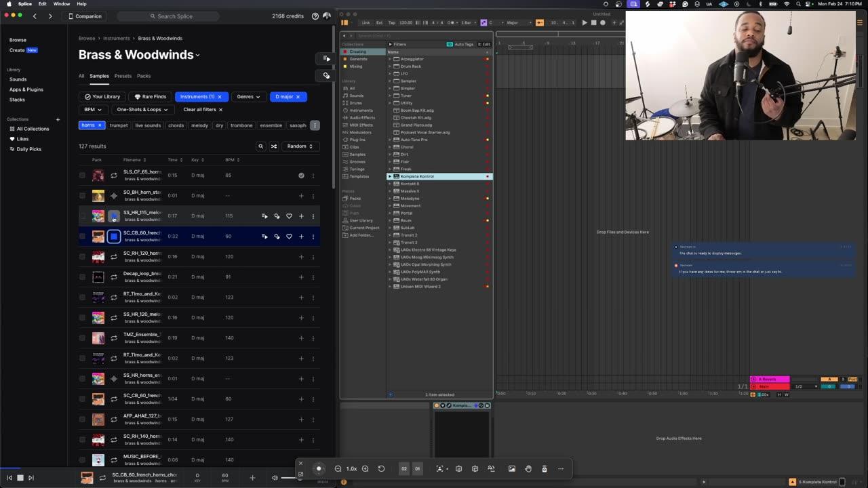
Task: Toggle Ableton Link button
Action: (x=366, y=22)
